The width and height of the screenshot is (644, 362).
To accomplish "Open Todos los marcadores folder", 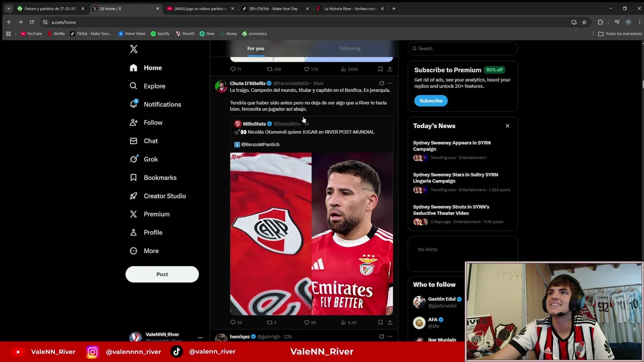I will click(x=620, y=34).
